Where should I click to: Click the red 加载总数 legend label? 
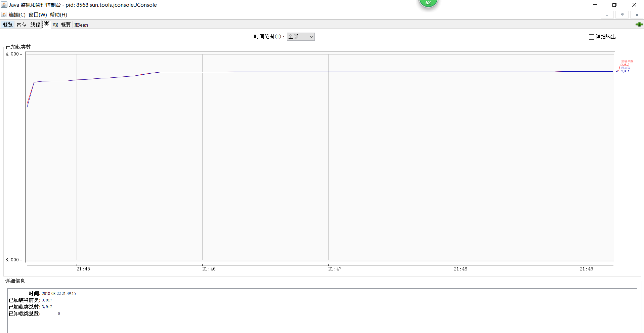pos(627,61)
